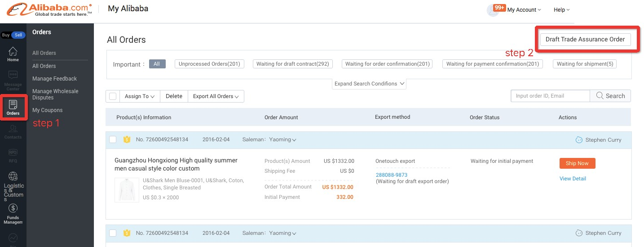Open export order link 288088-9873

click(x=392, y=175)
